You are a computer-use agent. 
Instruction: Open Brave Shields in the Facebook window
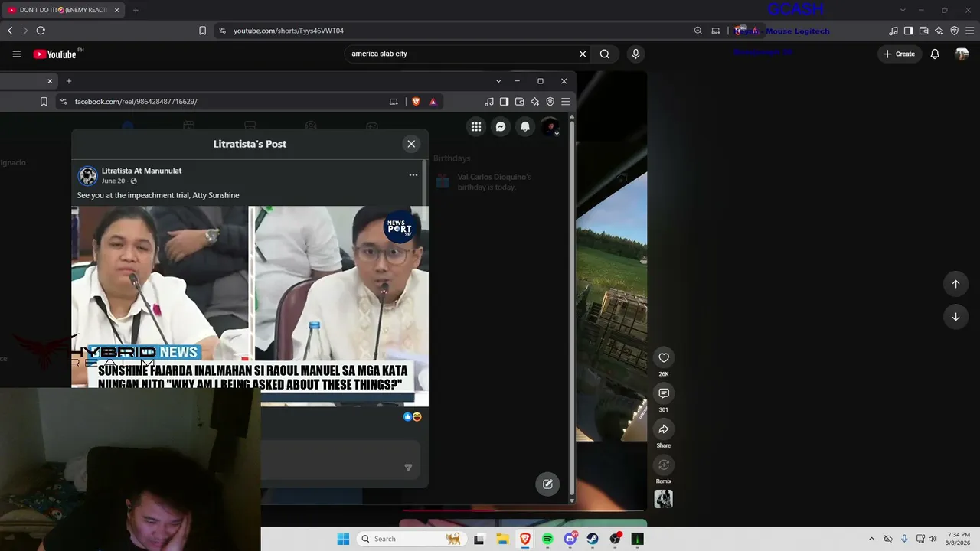[x=416, y=102]
